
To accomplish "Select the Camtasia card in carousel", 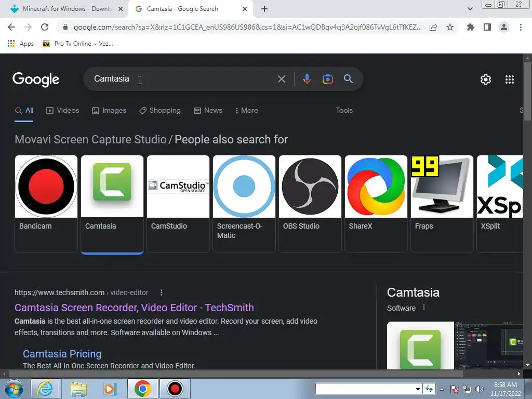I will 112,204.
